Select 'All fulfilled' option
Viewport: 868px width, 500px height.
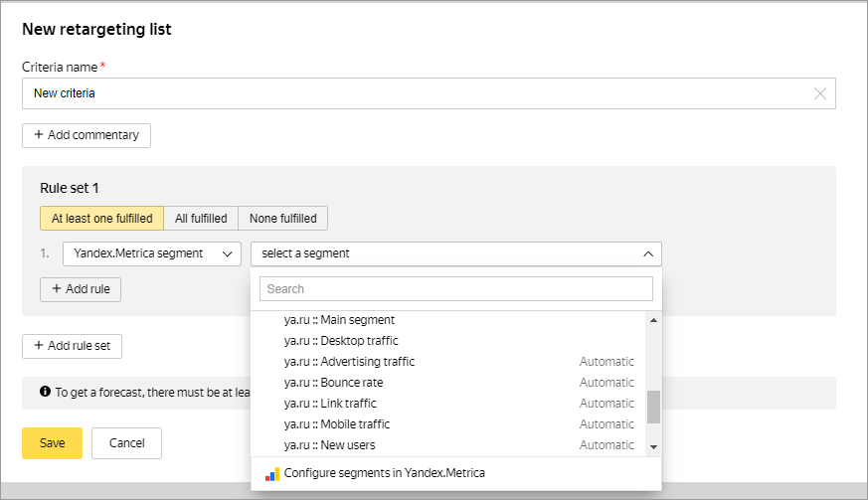201,219
